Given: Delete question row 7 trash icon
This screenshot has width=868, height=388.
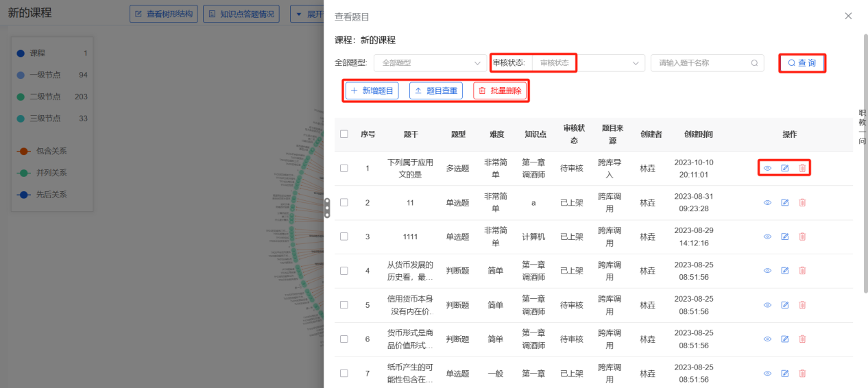Looking at the screenshot, I should click(802, 374).
